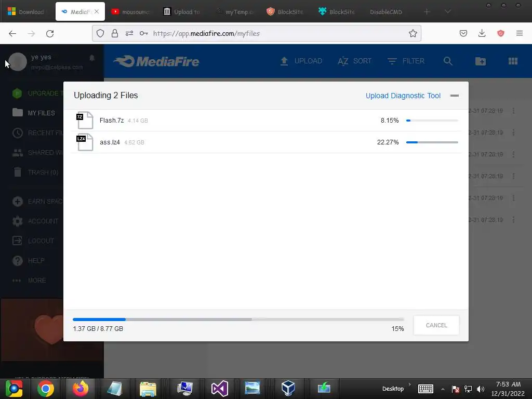Switch to the YouTube mousoumc tab
This screenshot has width=532, height=399.
click(x=130, y=11)
